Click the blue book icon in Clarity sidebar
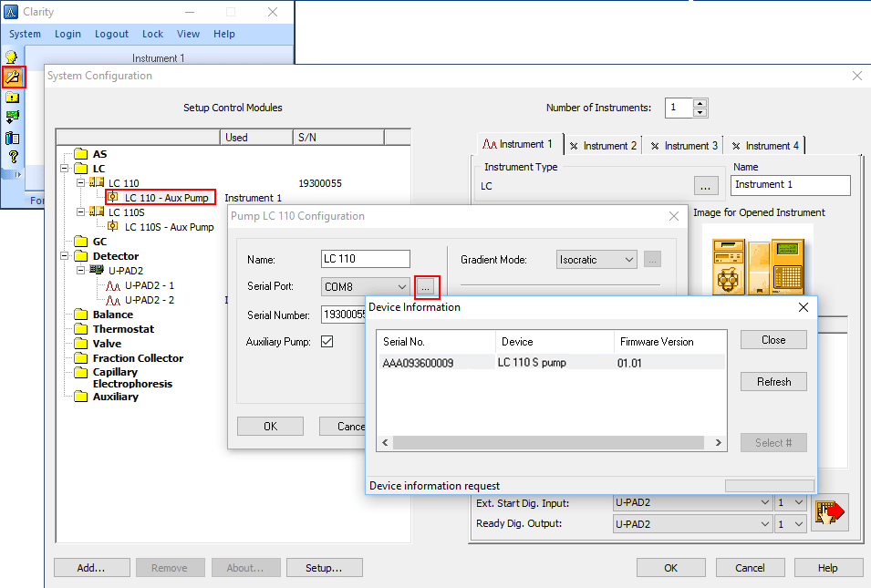Viewport: 871px width, 588px height. tap(12, 138)
